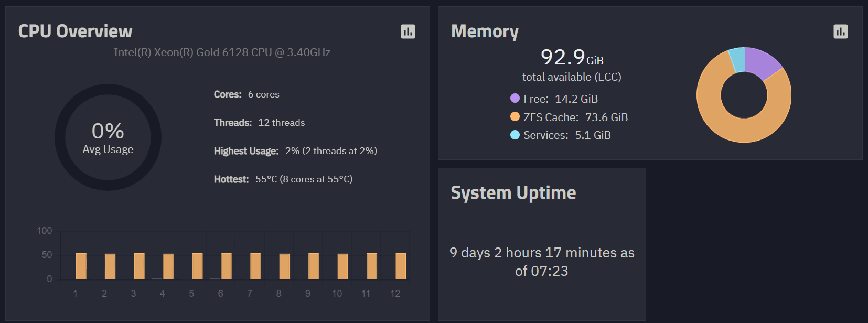Image resolution: width=868 pixels, height=323 pixels.
Task: Click the purple Free legend dot
Action: [515, 98]
